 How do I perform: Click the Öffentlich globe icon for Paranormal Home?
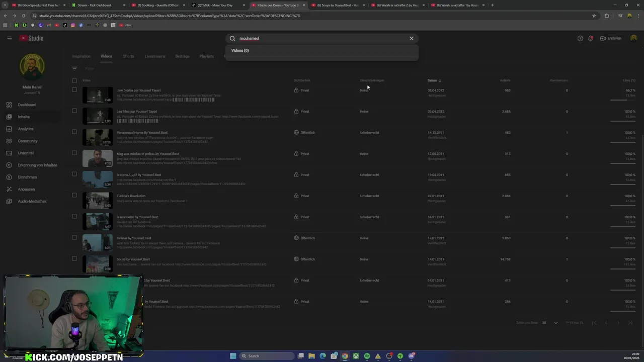pyautogui.click(x=296, y=132)
